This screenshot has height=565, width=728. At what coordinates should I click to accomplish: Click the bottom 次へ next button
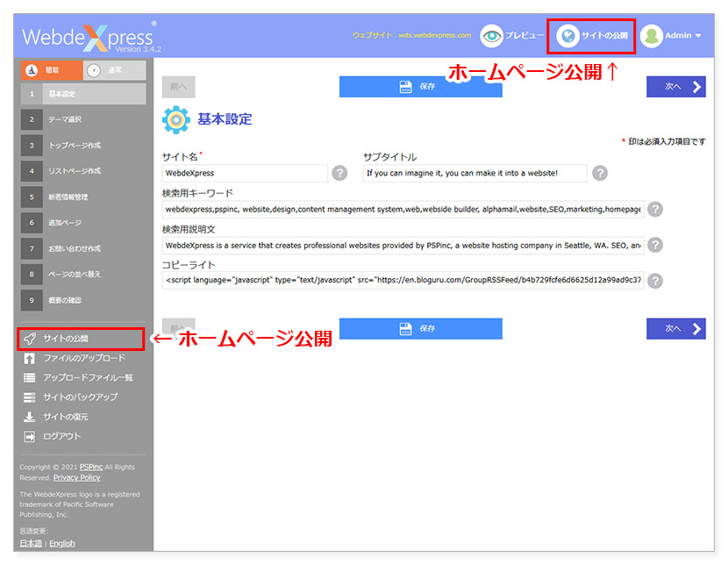(x=676, y=329)
